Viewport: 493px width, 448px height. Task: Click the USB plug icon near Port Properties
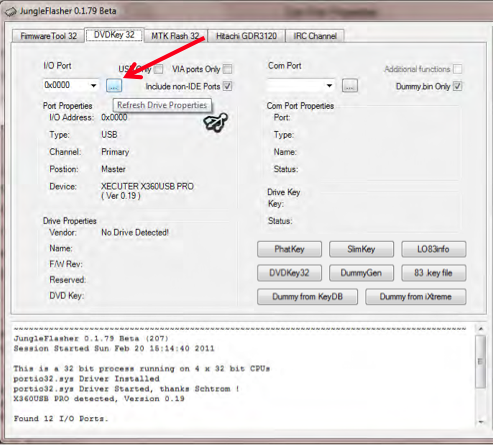point(216,122)
